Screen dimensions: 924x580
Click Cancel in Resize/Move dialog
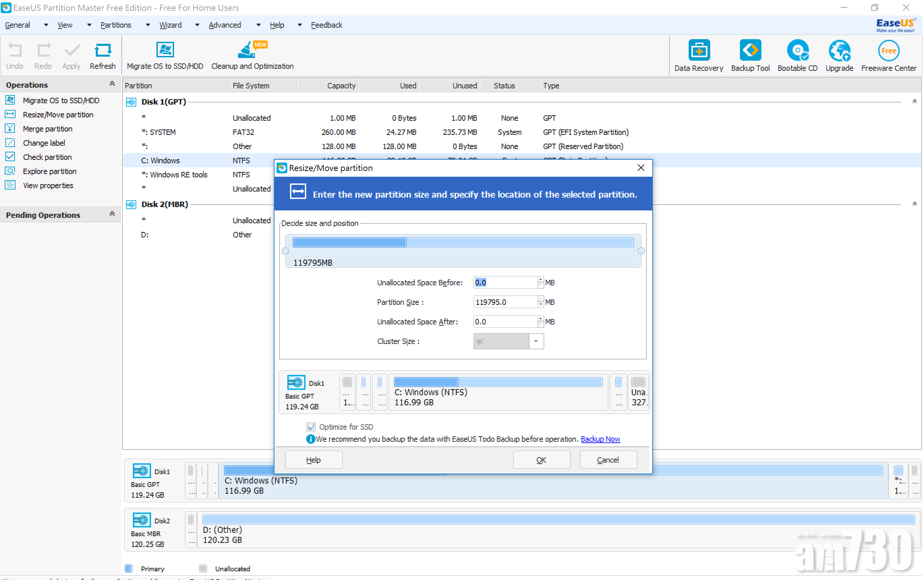(608, 460)
